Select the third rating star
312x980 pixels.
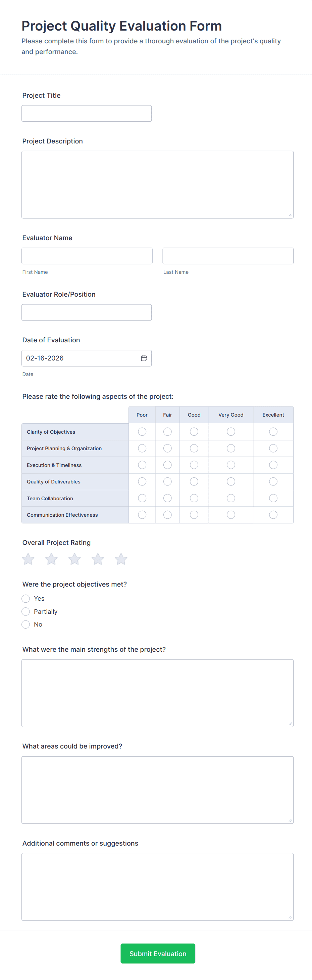coord(74,559)
